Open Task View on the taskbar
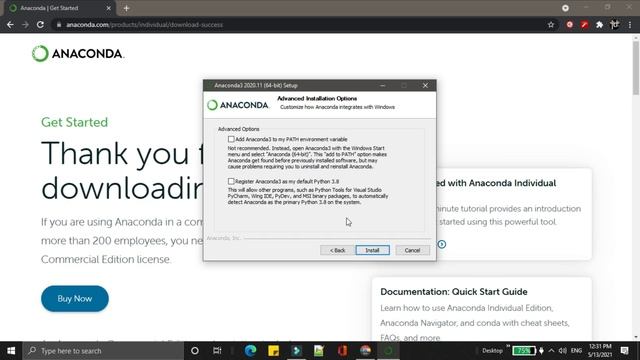This screenshot has height=360, width=640. [217, 351]
